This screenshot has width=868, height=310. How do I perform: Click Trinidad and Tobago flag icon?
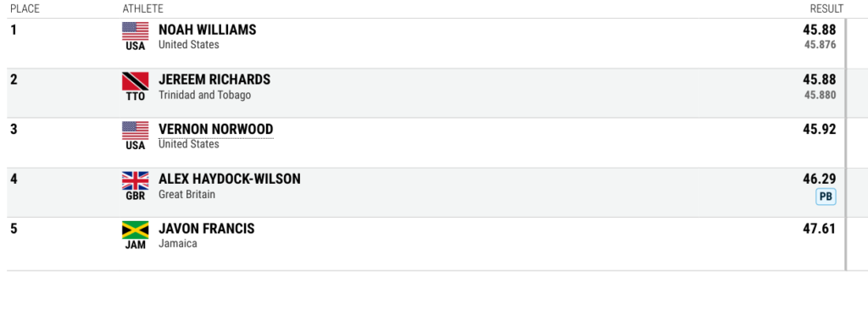pyautogui.click(x=136, y=81)
